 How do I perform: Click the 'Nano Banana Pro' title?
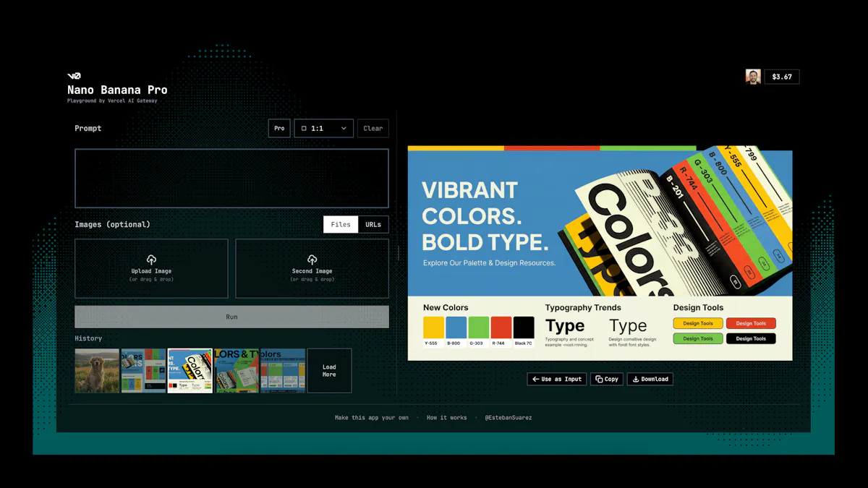coord(117,90)
